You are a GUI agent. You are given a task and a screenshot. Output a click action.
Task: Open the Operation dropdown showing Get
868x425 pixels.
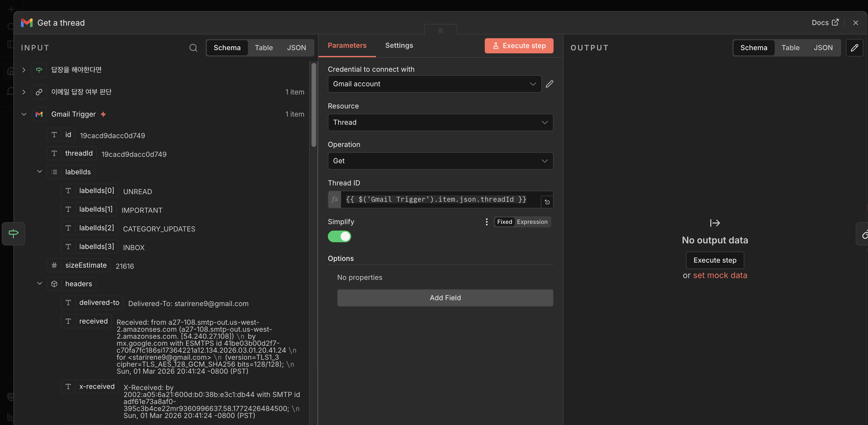pos(440,161)
